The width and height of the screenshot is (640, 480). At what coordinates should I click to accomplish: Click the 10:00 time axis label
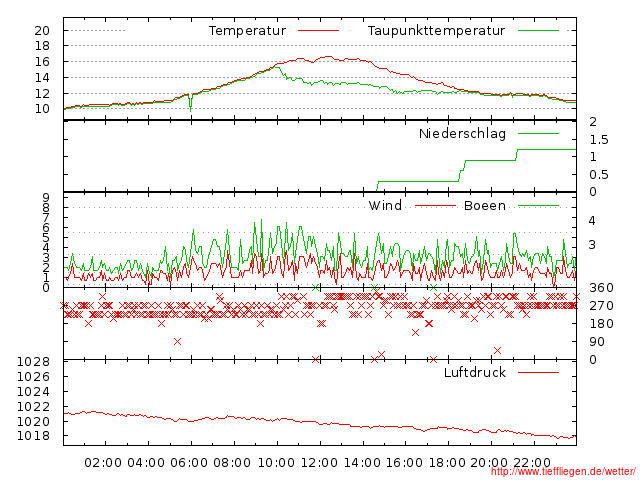(x=276, y=463)
